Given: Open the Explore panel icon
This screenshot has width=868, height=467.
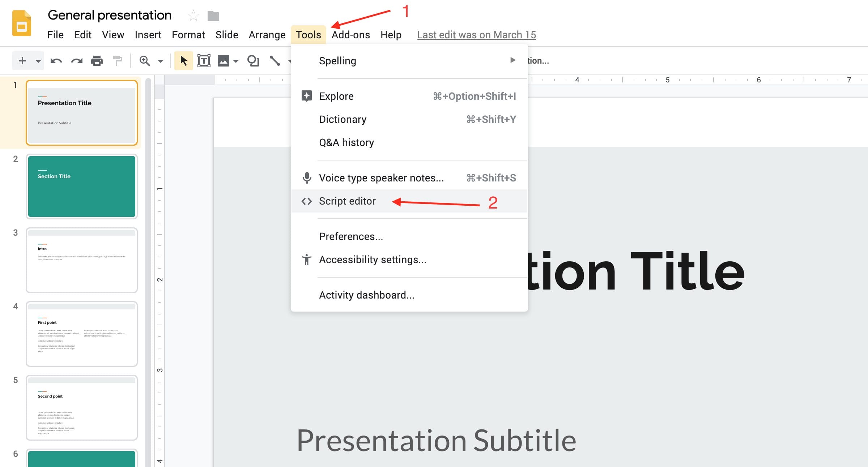Looking at the screenshot, I should (306, 96).
